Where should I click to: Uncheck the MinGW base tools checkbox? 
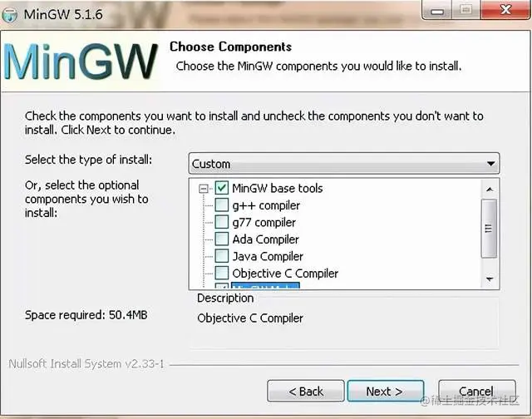coord(222,188)
